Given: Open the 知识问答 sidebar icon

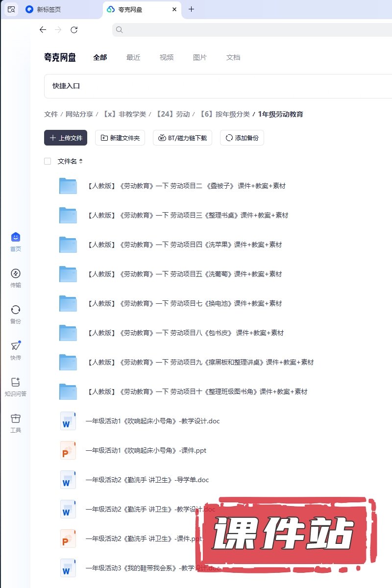Looking at the screenshot, I should click(x=16, y=382).
